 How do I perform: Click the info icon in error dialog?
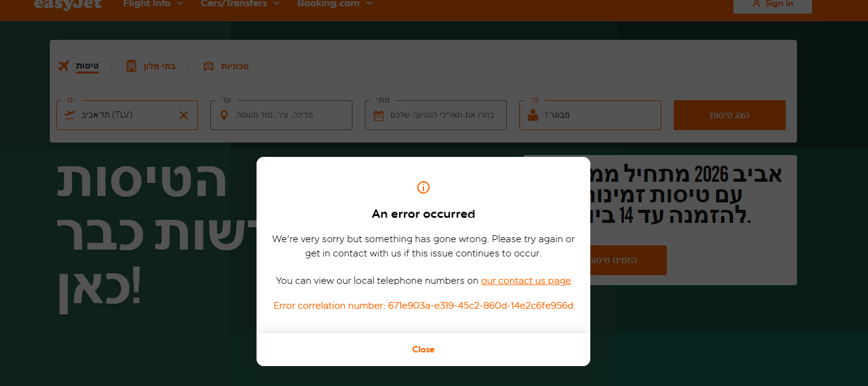423,187
